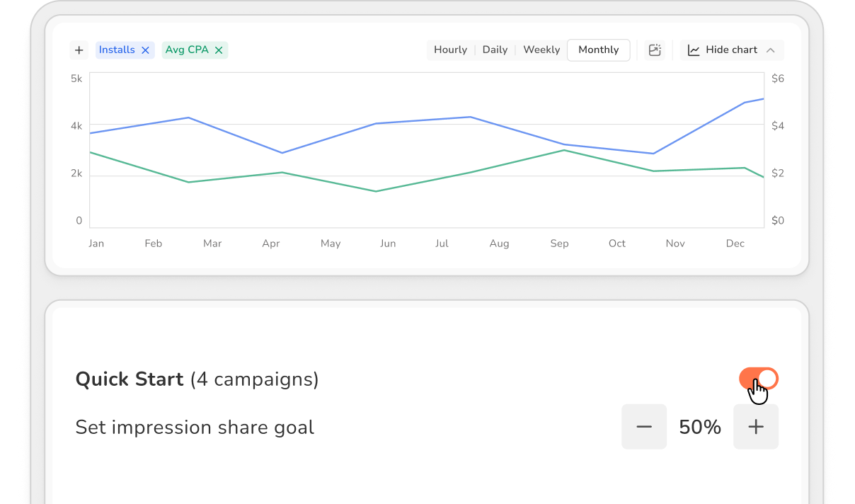The image size is (855, 504).
Task: Select the Daily time range
Action: coord(495,50)
